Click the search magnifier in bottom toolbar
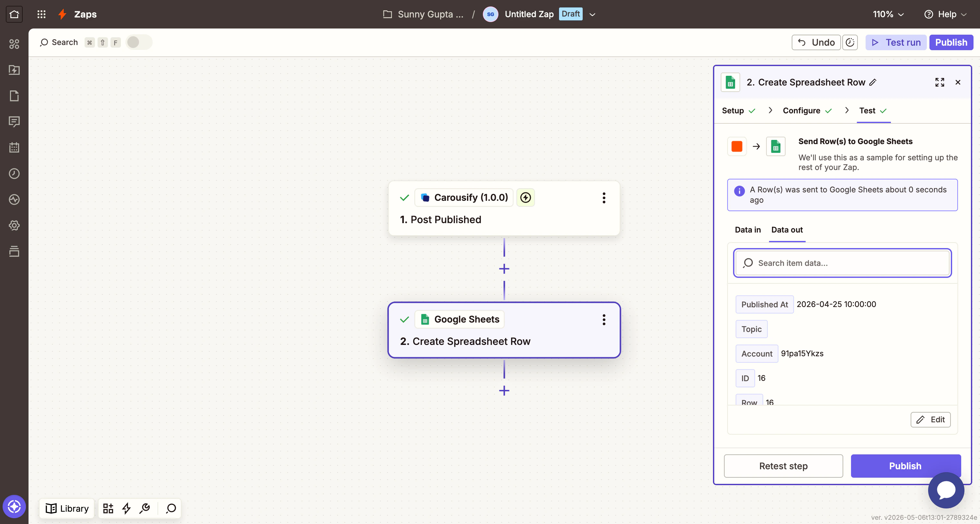Screen dimensions: 980x524 (x=171, y=508)
